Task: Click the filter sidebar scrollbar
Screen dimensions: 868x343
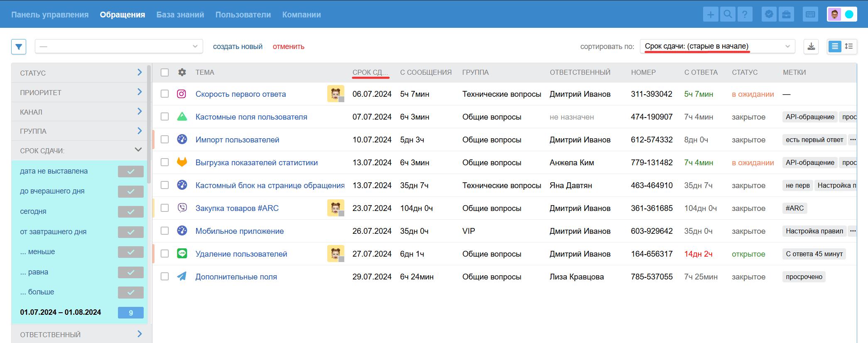Action: click(149, 125)
